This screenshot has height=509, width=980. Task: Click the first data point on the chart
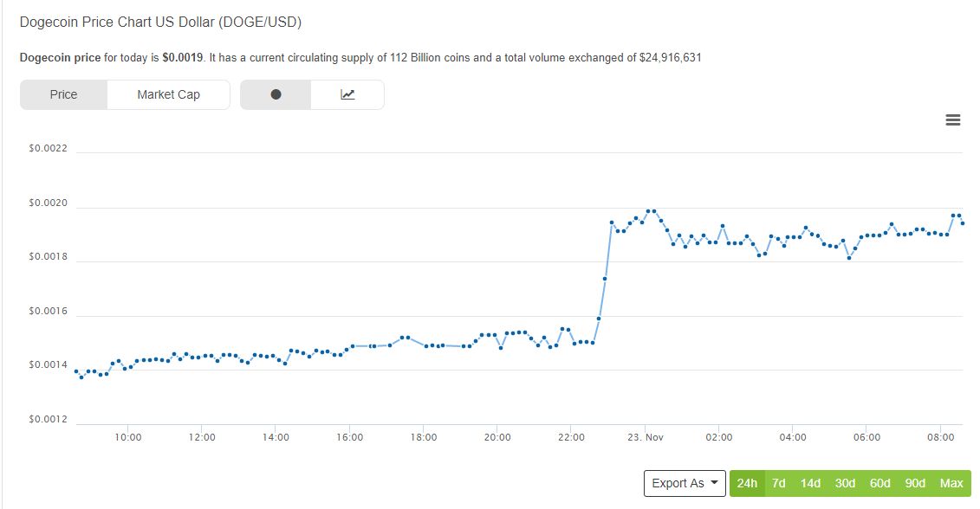[x=76, y=371]
